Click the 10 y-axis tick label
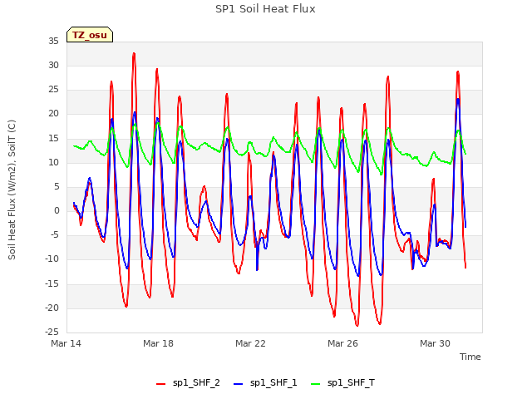The image size is (532, 399). pos(53,163)
